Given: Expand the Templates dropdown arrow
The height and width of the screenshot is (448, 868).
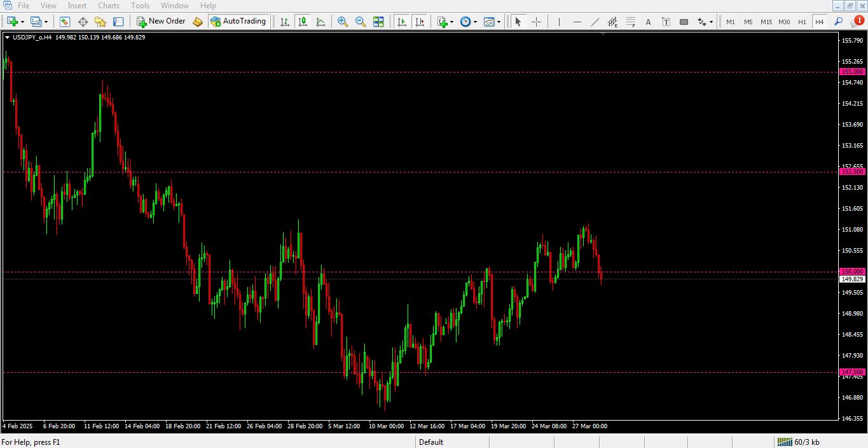Looking at the screenshot, I should (499, 22).
